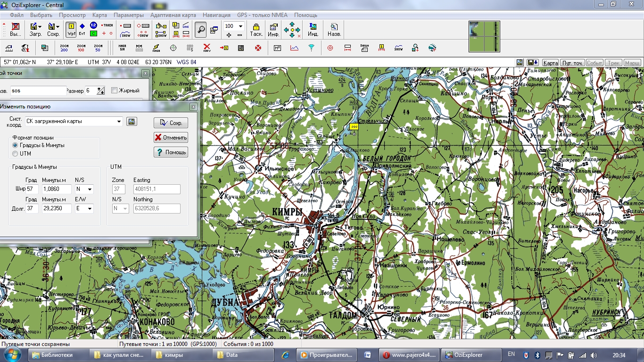Viewport: 644px width, 362px height.
Task: Expand the latitude N/S dropdown
Action: [x=89, y=189]
